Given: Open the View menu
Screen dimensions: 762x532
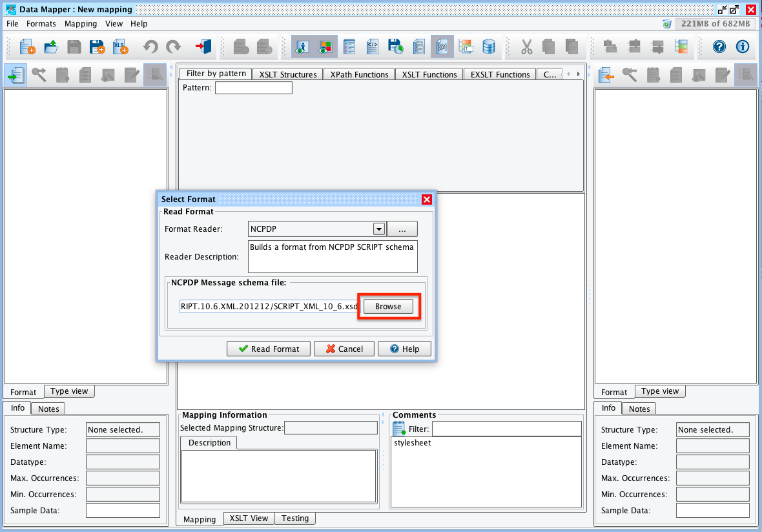Looking at the screenshot, I should (114, 23).
